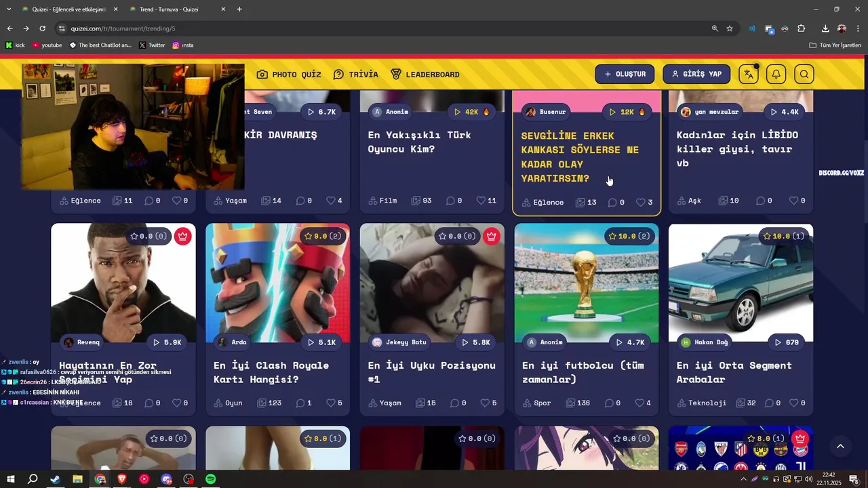Open the Windows notification center icon
This screenshot has height=488, width=868.
point(854,479)
